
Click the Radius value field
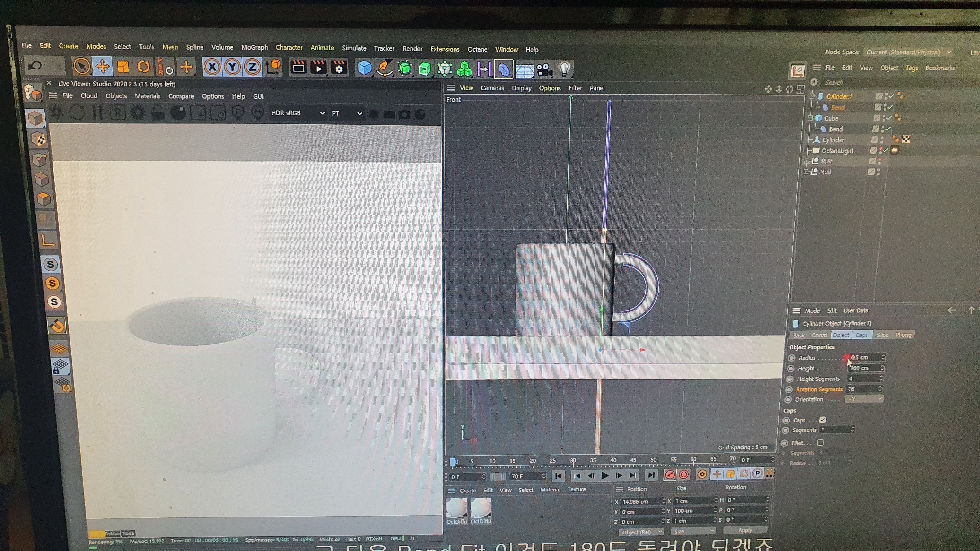pyautogui.click(x=866, y=357)
